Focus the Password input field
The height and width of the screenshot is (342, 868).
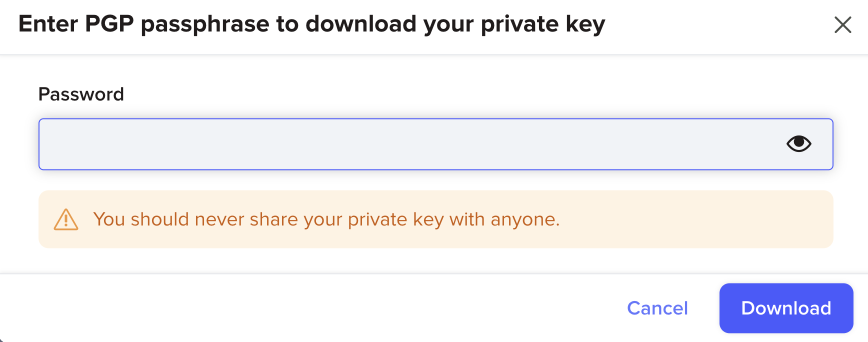pos(435,144)
